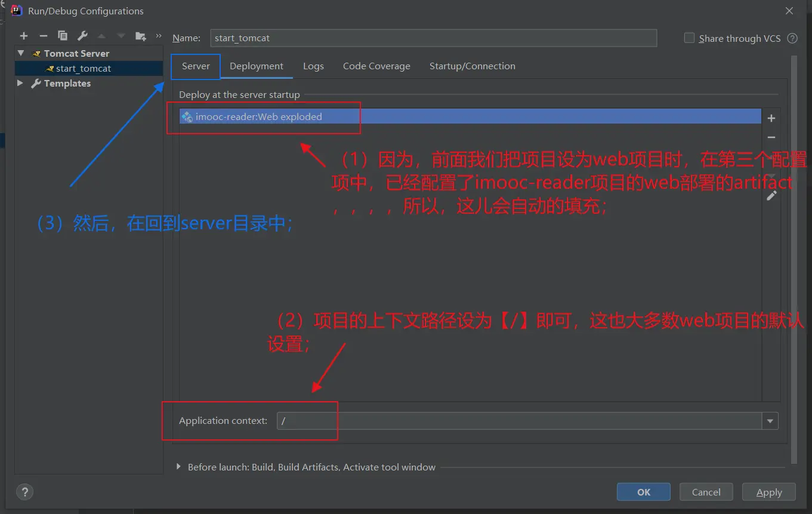Click the Remove Configuration minus icon

click(x=43, y=36)
